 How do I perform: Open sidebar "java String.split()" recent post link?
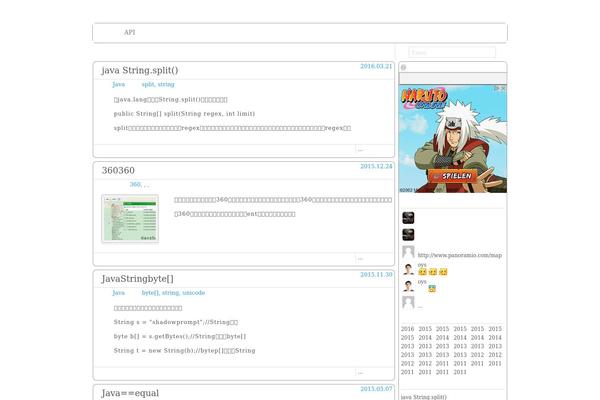click(424, 397)
